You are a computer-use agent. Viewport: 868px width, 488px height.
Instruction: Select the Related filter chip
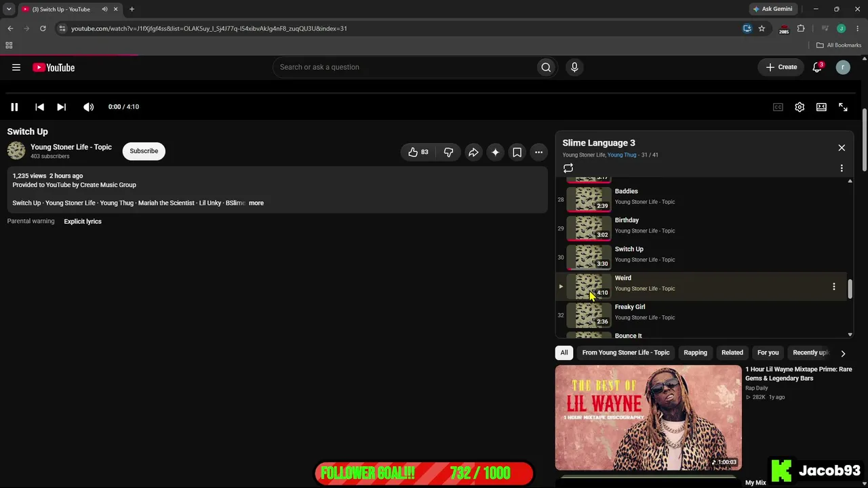(732, 352)
